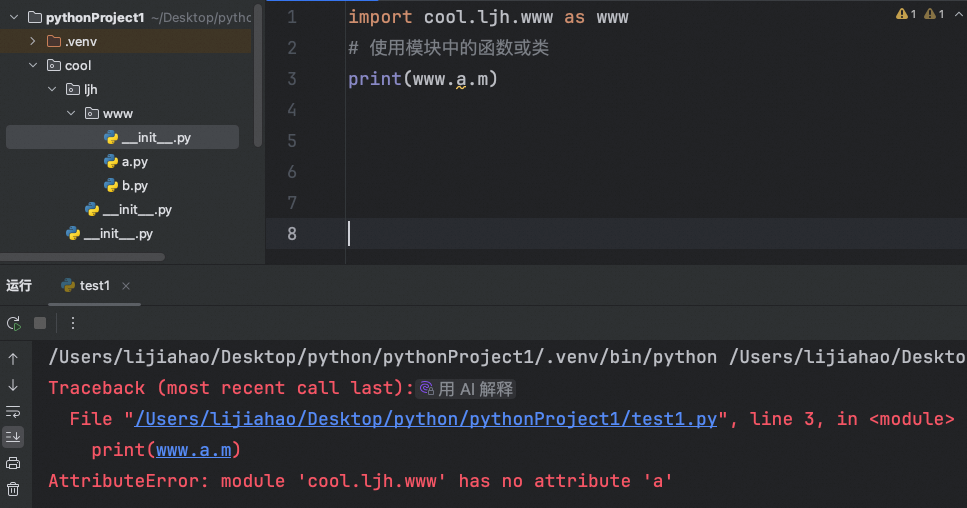This screenshot has height=508, width=967.
Task: Collapse the www package chevron
Action: pos(71,113)
